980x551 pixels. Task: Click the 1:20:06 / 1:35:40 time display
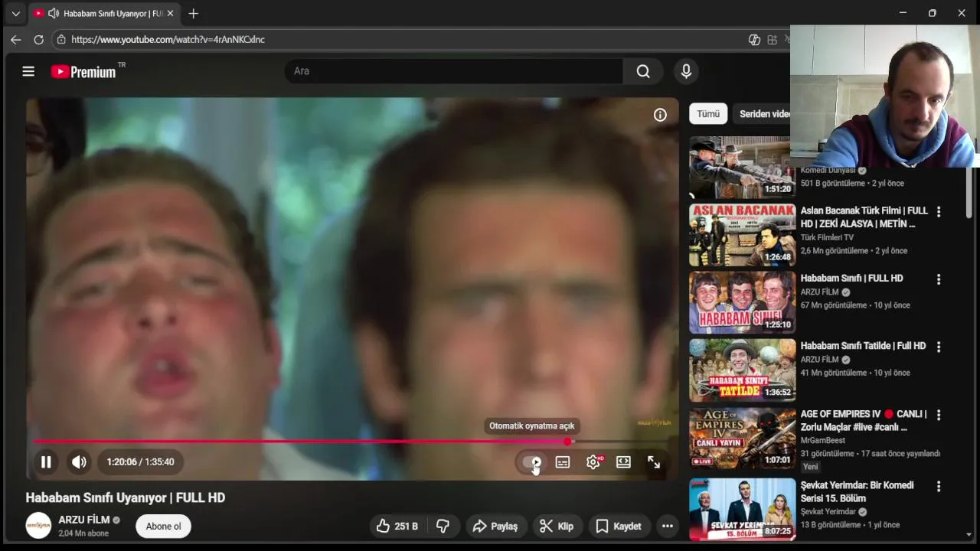pyautogui.click(x=140, y=462)
